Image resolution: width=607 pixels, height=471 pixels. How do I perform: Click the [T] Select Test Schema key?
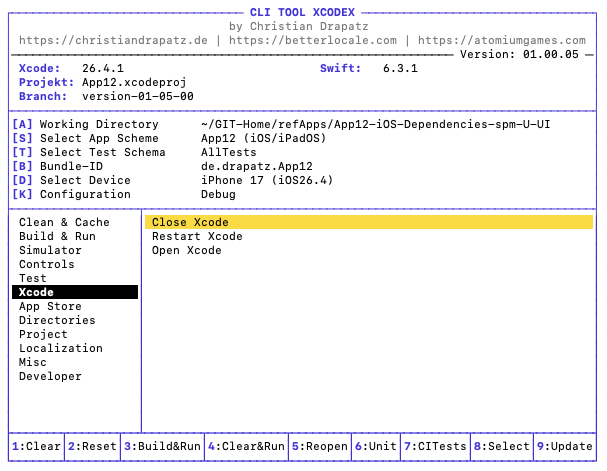click(22, 152)
